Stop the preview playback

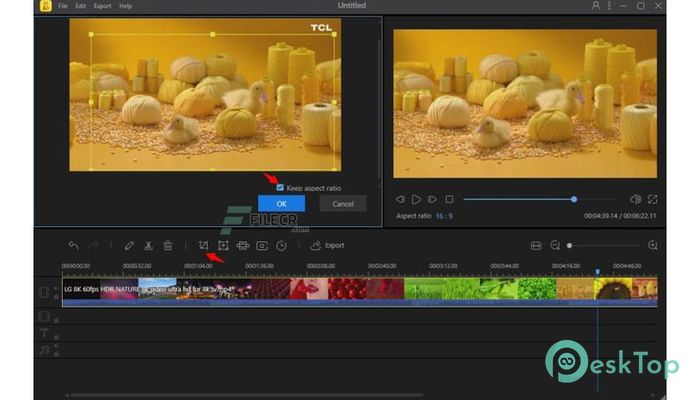[449, 200]
